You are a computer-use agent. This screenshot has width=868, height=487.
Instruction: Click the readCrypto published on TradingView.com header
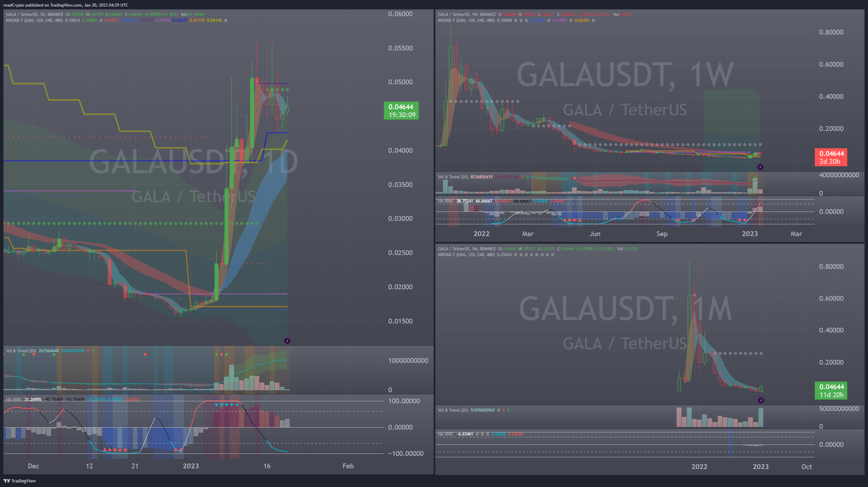(66, 5)
